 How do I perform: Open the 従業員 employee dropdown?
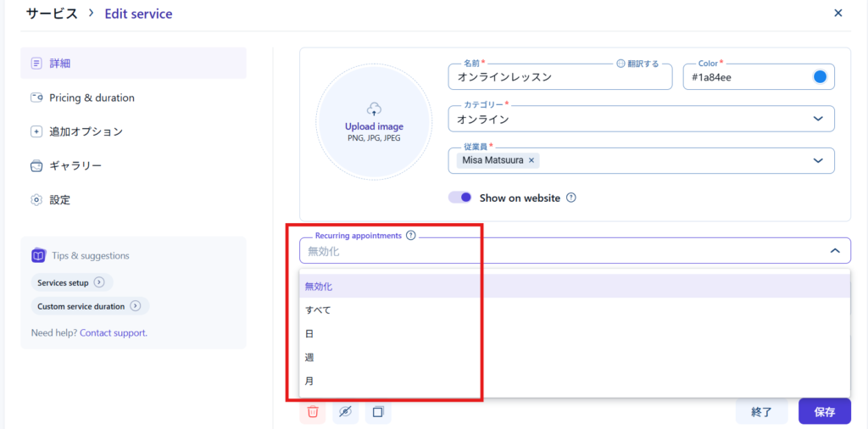pyautogui.click(x=818, y=160)
